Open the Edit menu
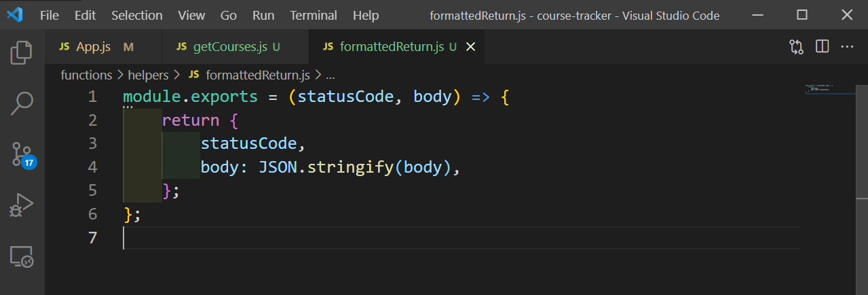Viewport: 868px width, 295px height. [x=85, y=15]
